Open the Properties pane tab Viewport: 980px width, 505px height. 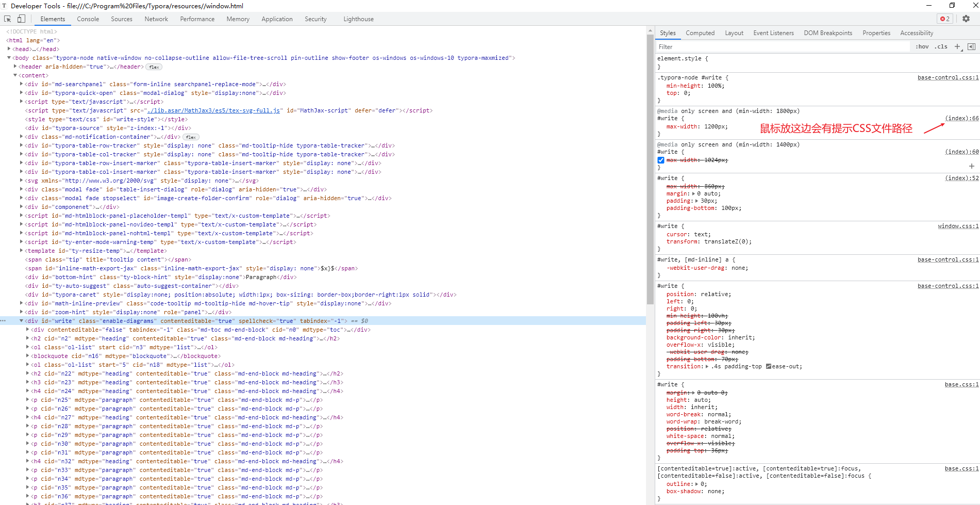coord(876,33)
